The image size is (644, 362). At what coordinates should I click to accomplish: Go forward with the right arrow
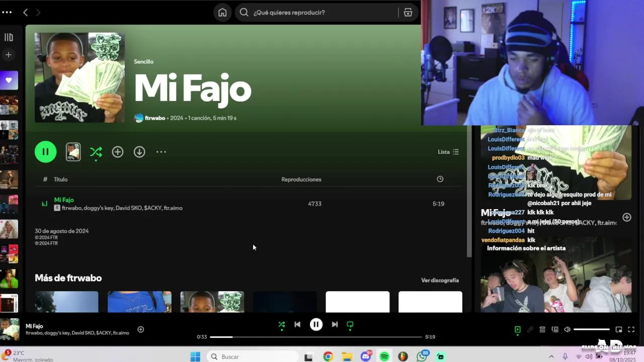point(38,12)
